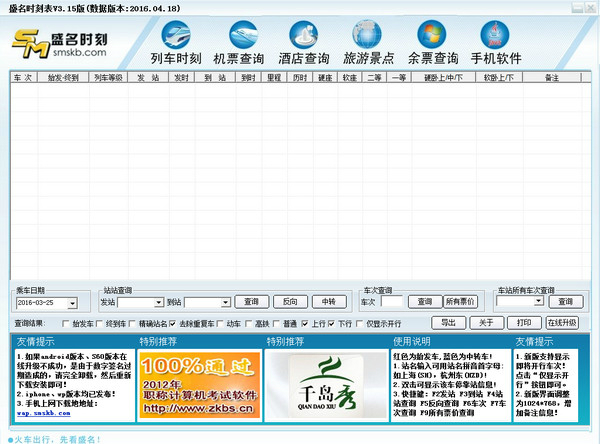Click the 在线升级 online upgrade button
The height and width of the screenshot is (444, 600).
click(562, 323)
